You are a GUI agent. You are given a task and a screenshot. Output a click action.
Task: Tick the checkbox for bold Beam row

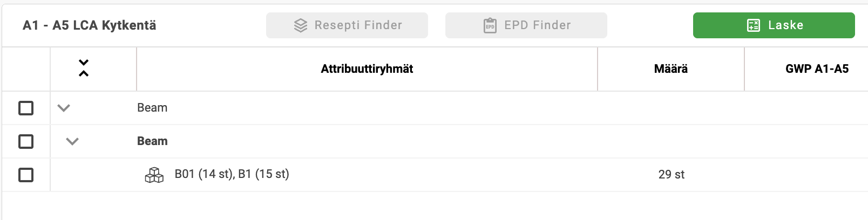point(26,141)
